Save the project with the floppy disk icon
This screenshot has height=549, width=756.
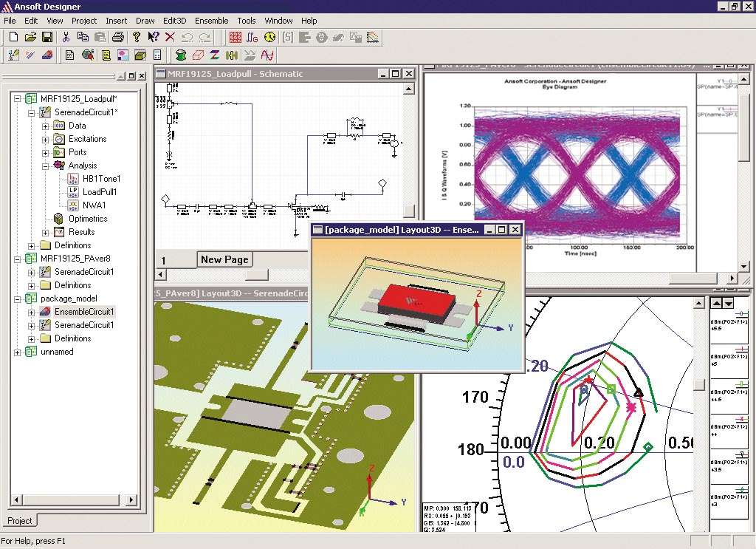(47, 37)
